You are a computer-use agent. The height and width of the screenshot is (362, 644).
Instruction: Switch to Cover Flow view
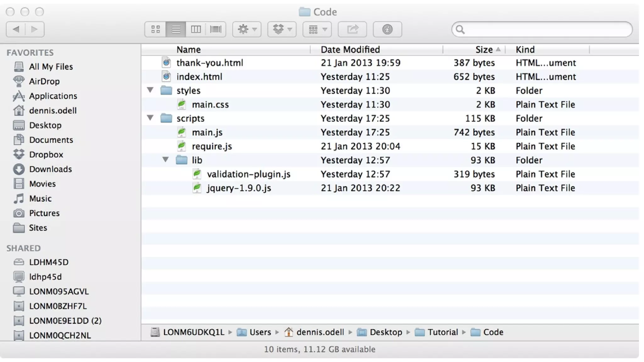(216, 30)
